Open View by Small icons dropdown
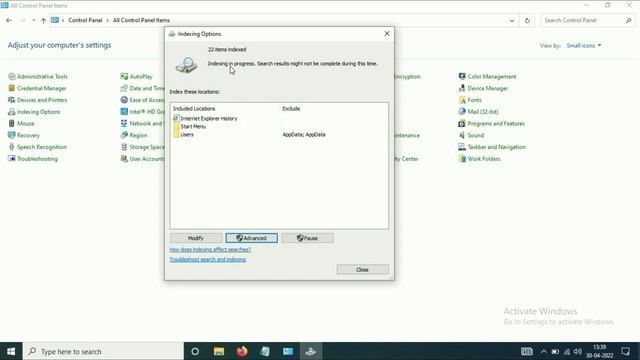This screenshot has width=640, height=360. 584,46
